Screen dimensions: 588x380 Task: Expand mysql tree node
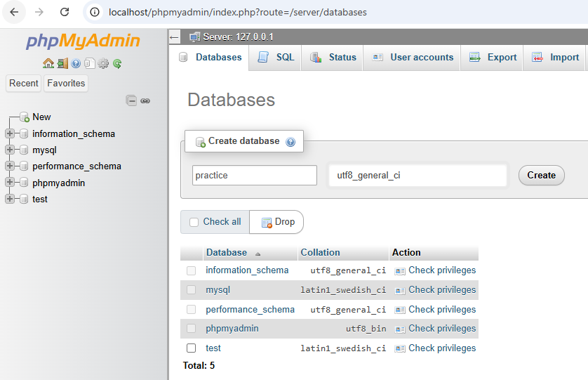point(10,150)
